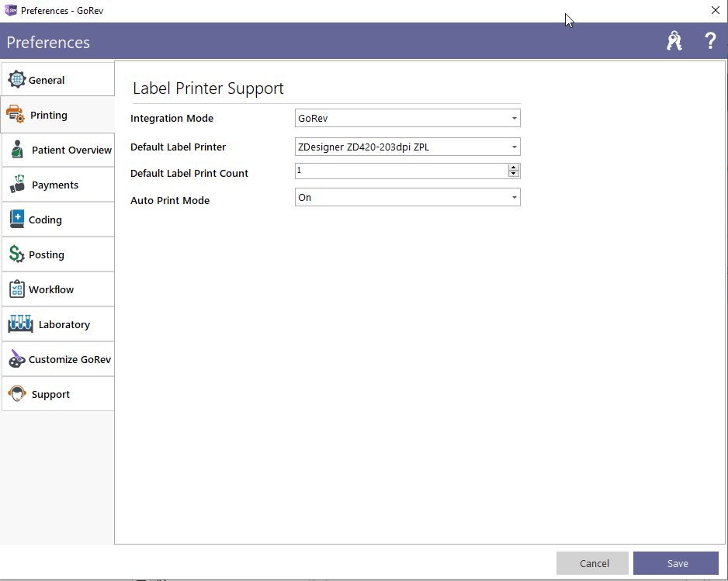728x581 pixels.
Task: Click the Integration Mode label
Action: tap(172, 119)
